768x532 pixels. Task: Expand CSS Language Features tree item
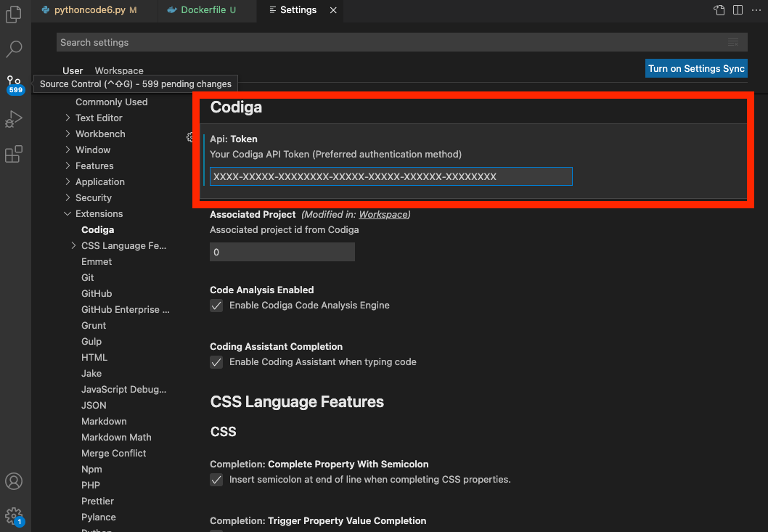point(73,245)
